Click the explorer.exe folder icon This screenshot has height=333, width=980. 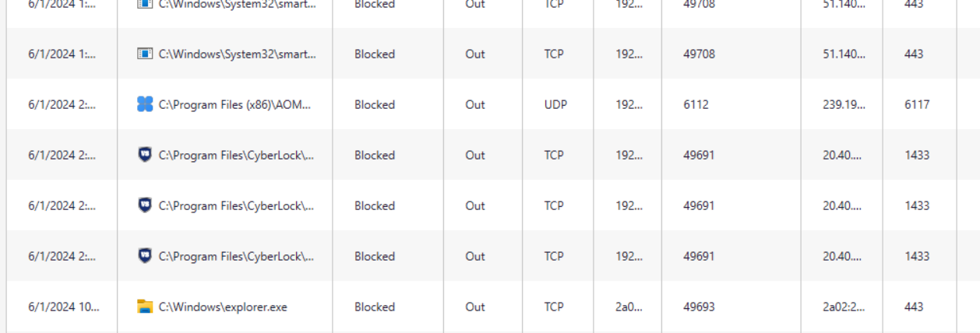point(145,307)
